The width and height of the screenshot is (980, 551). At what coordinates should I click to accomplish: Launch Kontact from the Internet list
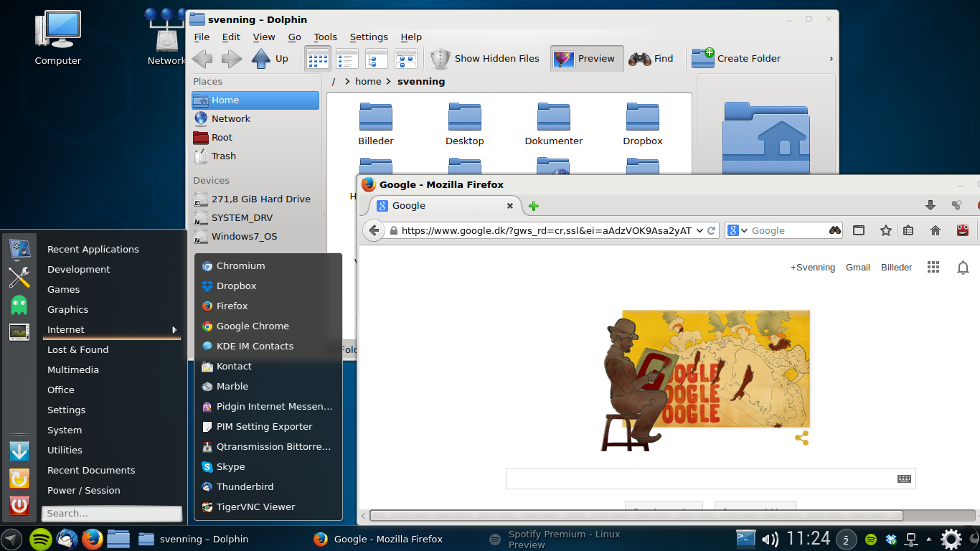click(268, 366)
